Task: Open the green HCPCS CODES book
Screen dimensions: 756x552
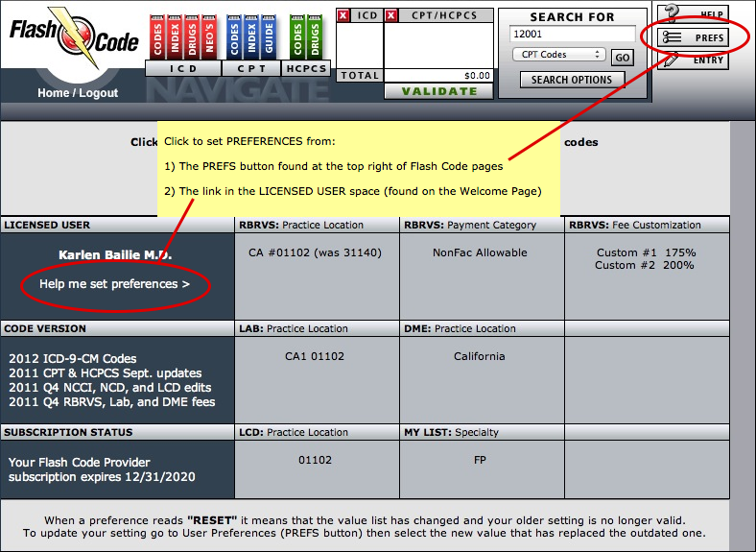Action: [297, 37]
